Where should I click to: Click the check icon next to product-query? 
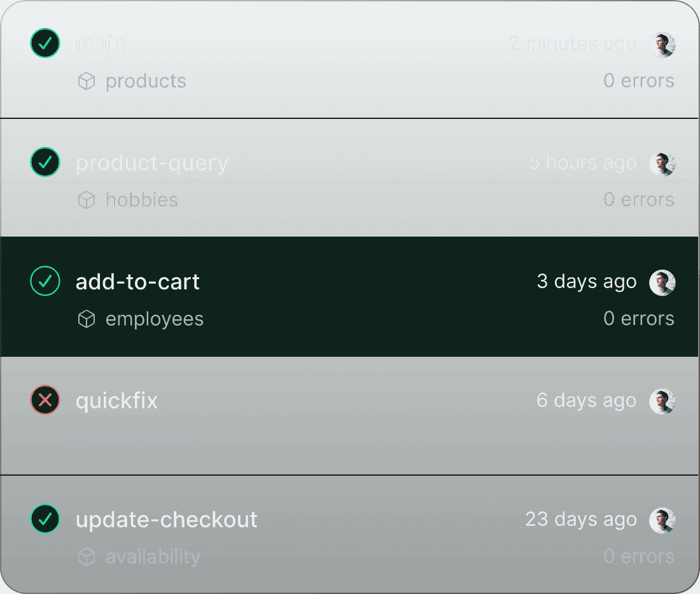pyautogui.click(x=45, y=162)
